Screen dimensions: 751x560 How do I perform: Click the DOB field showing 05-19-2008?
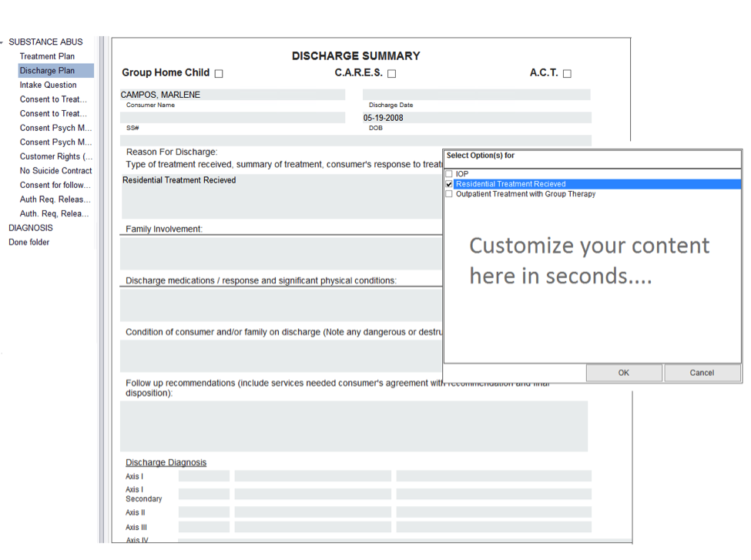(x=477, y=118)
